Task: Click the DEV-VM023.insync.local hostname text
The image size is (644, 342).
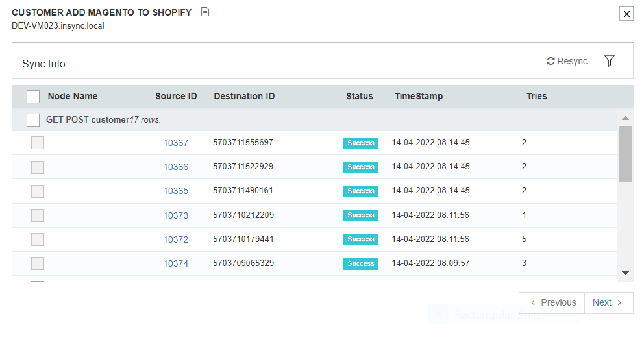Action: 58,26
